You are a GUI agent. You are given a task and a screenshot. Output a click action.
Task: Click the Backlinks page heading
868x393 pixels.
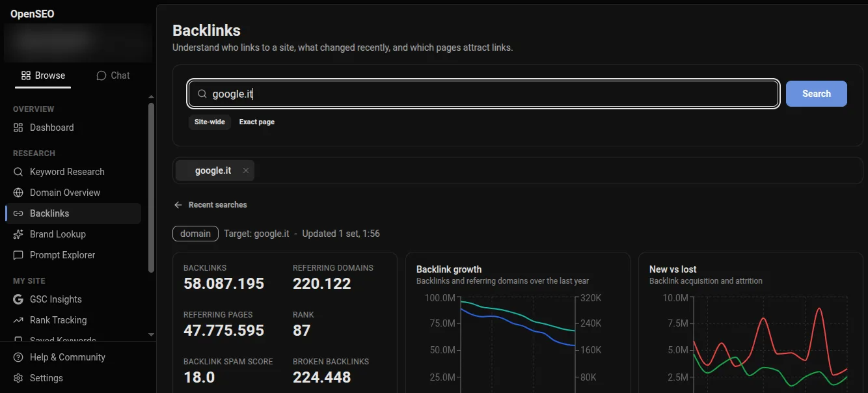pos(206,31)
